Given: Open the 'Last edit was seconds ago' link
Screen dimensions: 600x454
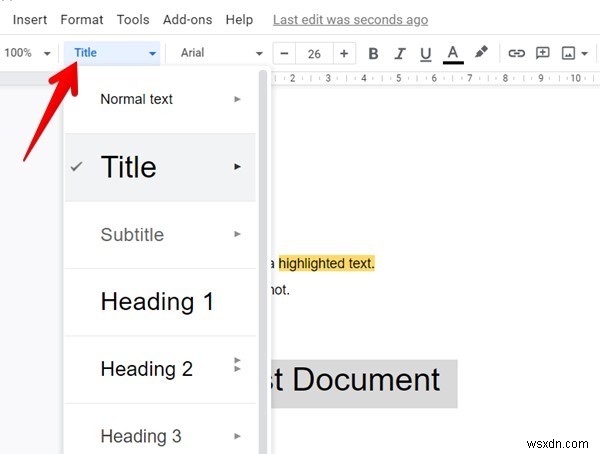Looking at the screenshot, I should (x=351, y=20).
